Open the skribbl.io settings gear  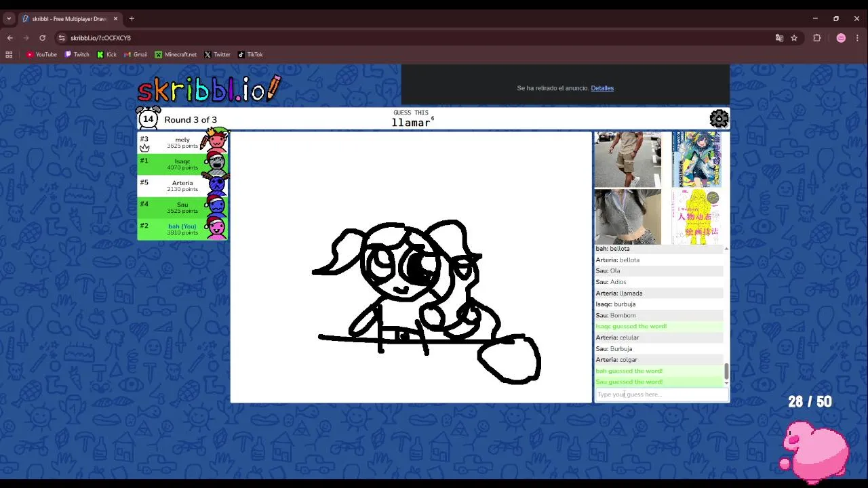click(719, 119)
